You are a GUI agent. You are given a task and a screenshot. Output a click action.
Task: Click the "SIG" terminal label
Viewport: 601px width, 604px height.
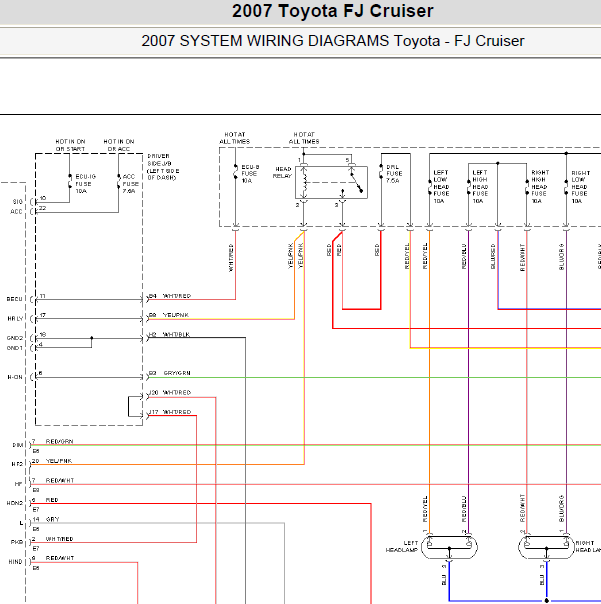point(18,202)
